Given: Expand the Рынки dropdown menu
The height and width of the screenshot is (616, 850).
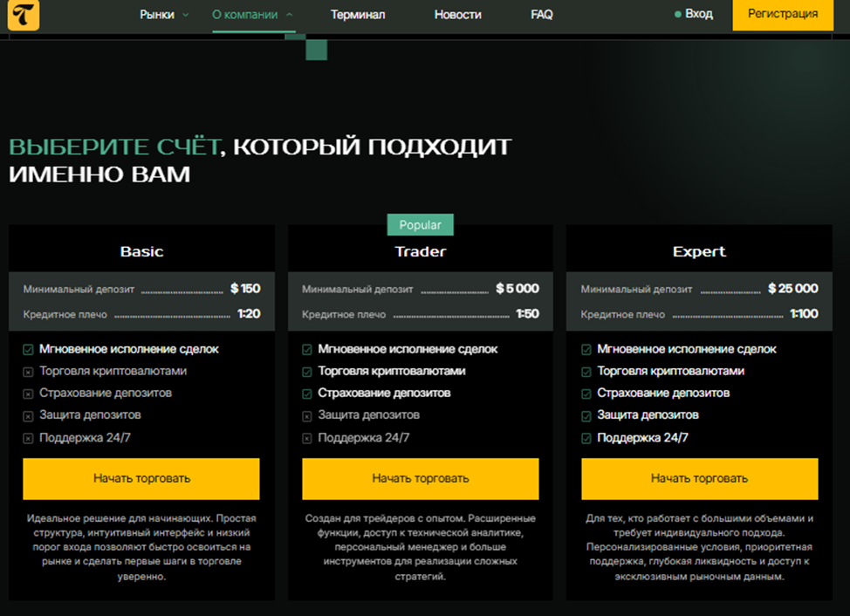Looking at the screenshot, I should click(157, 15).
